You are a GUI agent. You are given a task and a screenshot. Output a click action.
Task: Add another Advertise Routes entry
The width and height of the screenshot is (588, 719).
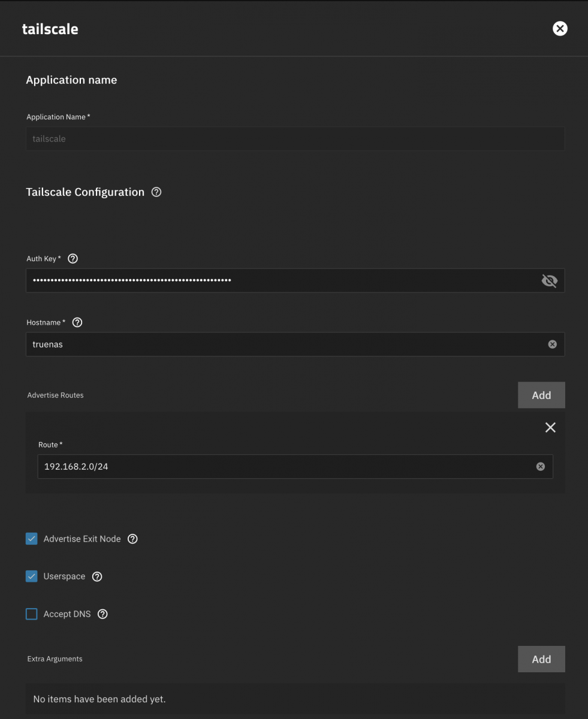(x=541, y=395)
